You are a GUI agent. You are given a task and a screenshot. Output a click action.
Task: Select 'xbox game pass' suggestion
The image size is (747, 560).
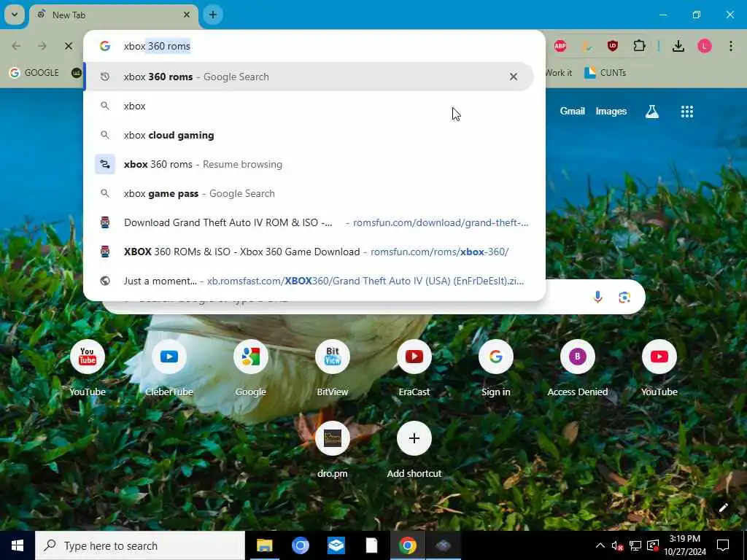tap(309, 193)
